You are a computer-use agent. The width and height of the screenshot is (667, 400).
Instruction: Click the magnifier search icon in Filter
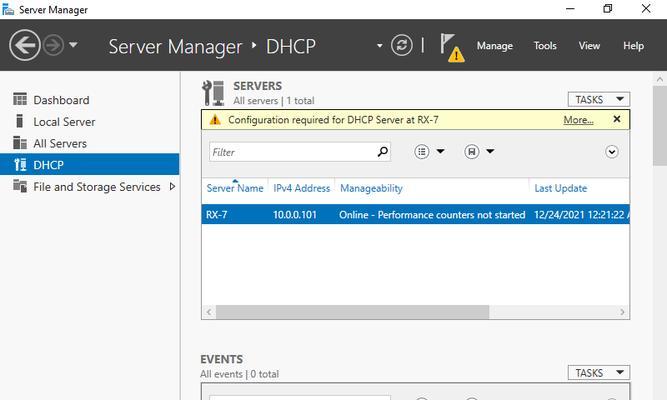coord(382,151)
